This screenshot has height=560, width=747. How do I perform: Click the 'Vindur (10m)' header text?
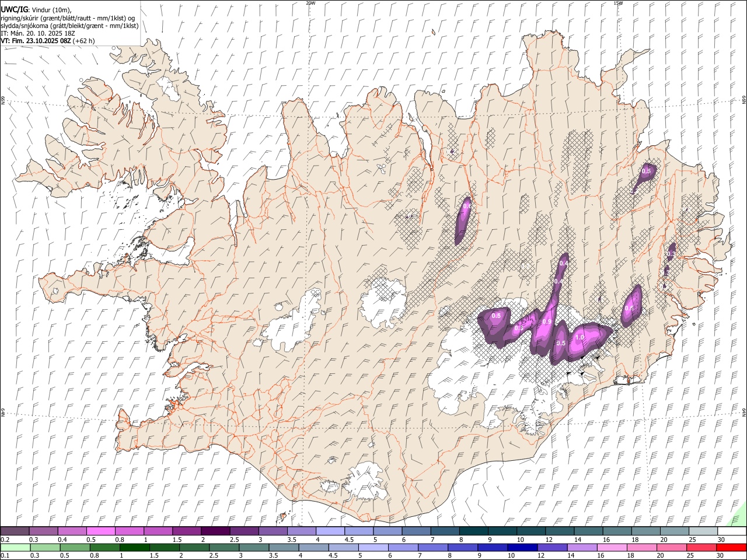pos(51,10)
